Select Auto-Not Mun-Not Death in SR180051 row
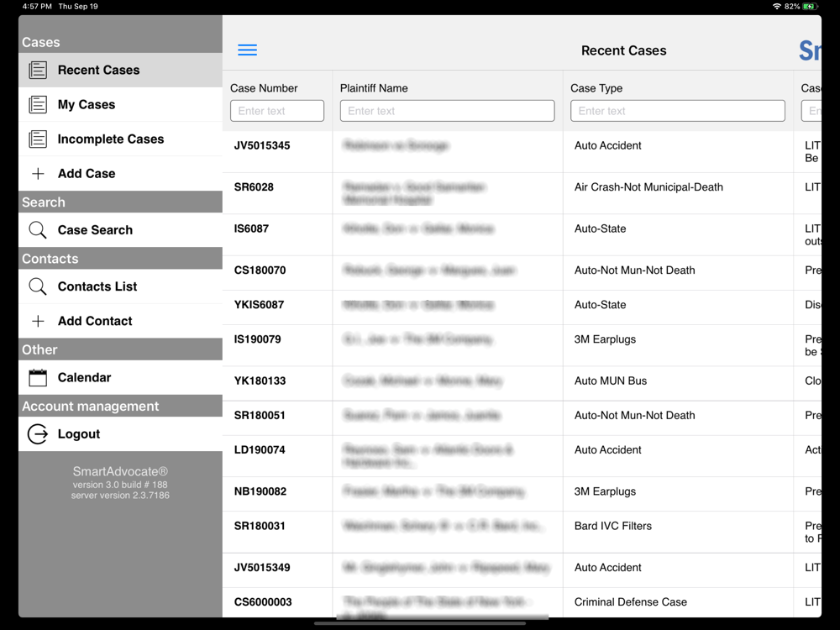This screenshot has height=630, width=840. [634, 416]
